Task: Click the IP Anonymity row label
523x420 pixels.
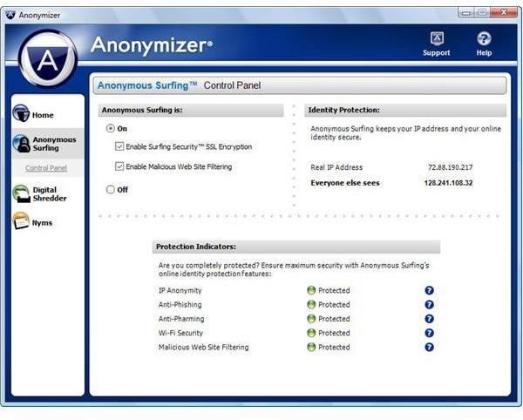Action: click(180, 290)
